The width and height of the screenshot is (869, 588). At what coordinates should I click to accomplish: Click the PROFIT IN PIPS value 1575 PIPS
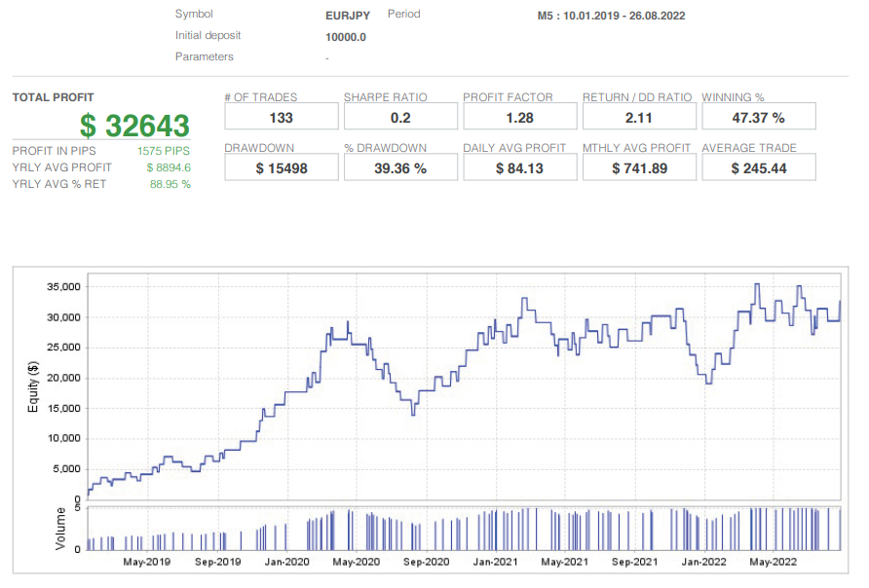pos(167,152)
